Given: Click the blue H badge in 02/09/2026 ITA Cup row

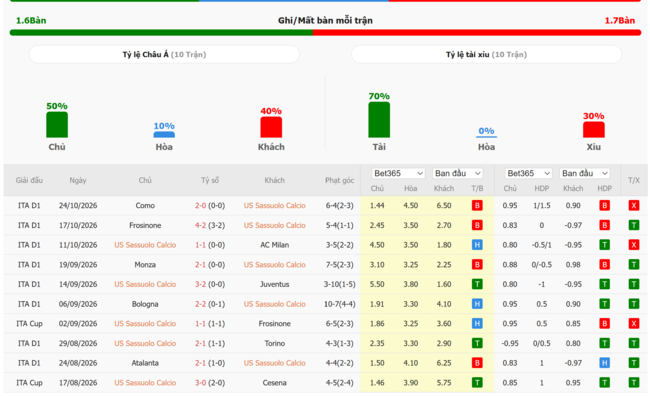Looking at the screenshot, I should coord(477,323).
